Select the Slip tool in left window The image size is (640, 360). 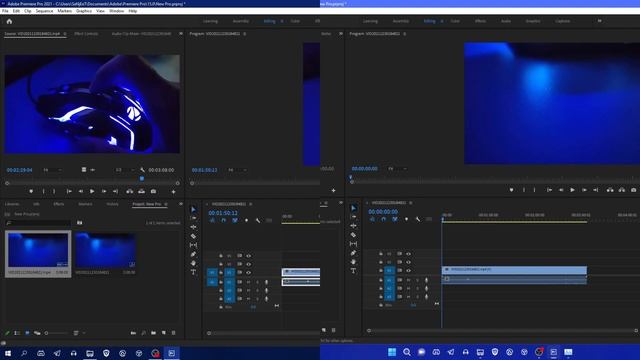point(193,245)
